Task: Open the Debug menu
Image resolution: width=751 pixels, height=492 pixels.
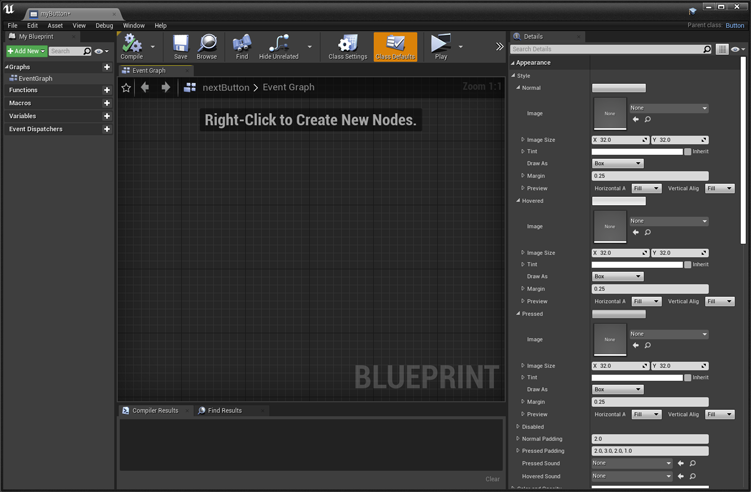Action: click(x=104, y=25)
